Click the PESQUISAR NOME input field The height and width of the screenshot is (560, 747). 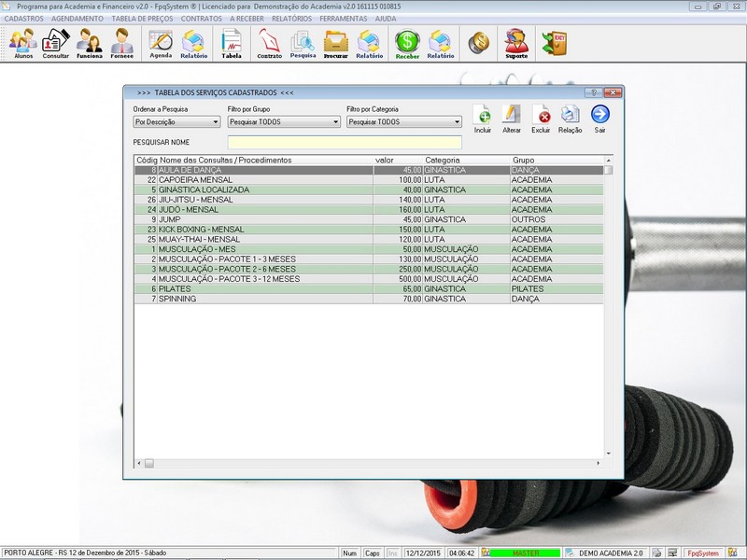(x=345, y=143)
